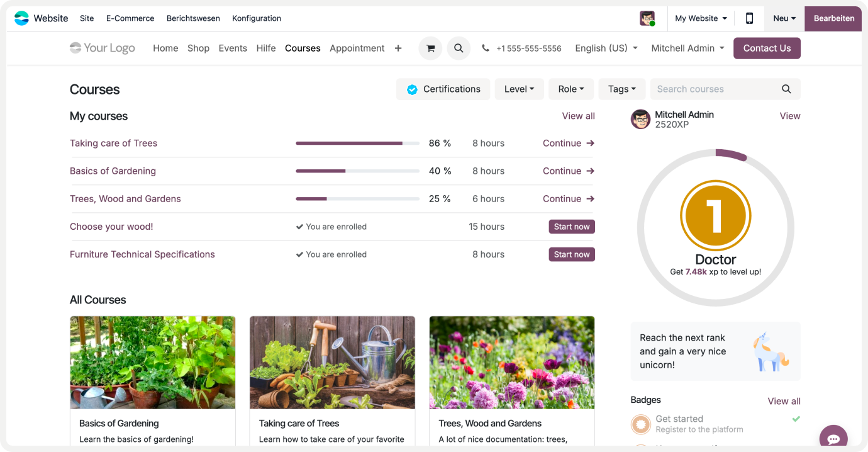Image resolution: width=868 pixels, height=452 pixels.
Task: Open the Tags filter dropdown
Action: tap(622, 89)
